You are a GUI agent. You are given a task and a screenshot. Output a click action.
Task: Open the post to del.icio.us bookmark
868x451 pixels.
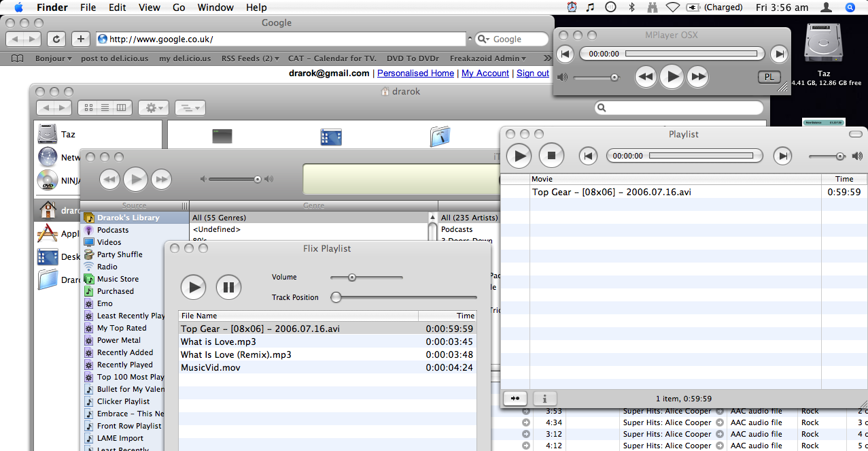[x=114, y=59]
